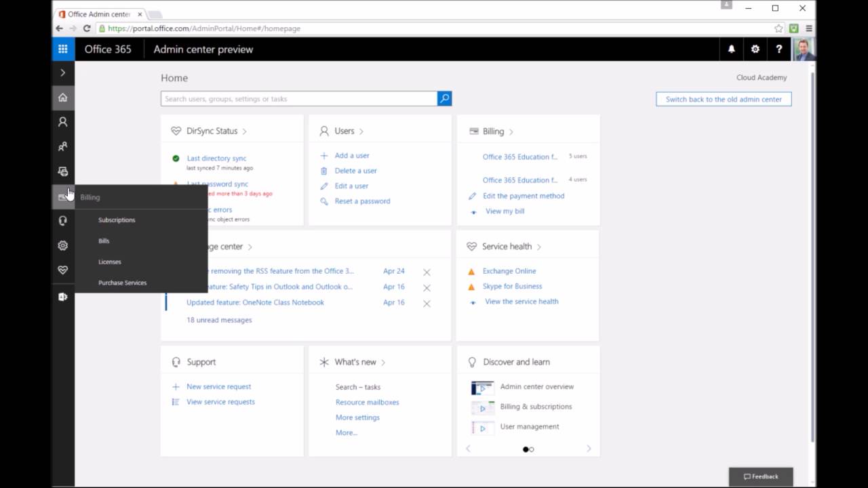Open the Feedback button
Viewport: 868px width, 488px height.
(761, 476)
